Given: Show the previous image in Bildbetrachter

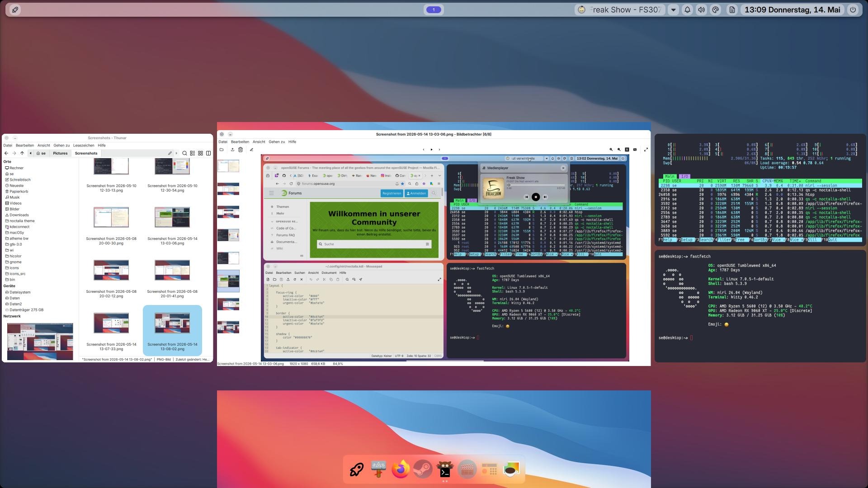Looking at the screenshot, I should 424,150.
